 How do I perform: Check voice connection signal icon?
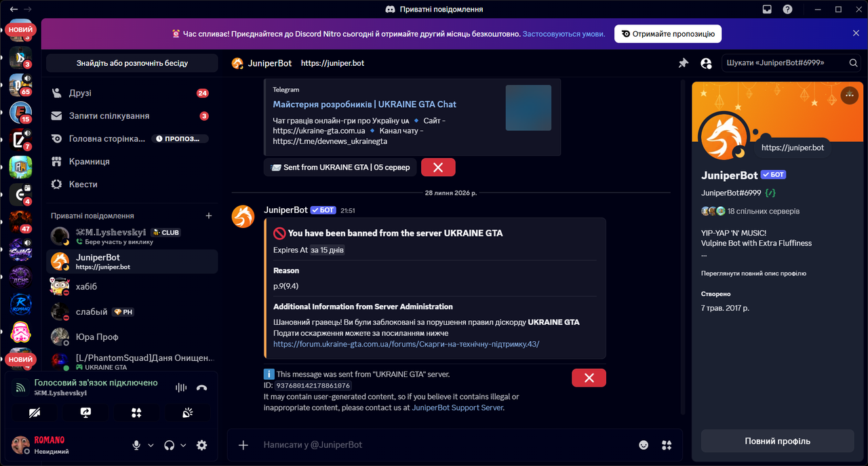click(21, 388)
